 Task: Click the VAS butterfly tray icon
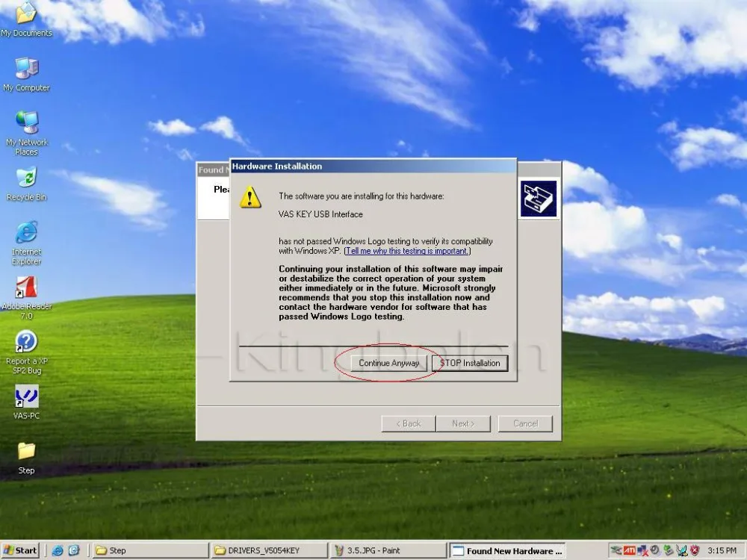(x=682, y=550)
